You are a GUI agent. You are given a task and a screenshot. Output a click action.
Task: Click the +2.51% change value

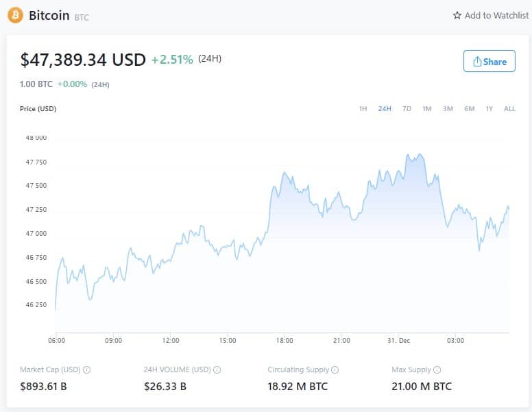(172, 60)
